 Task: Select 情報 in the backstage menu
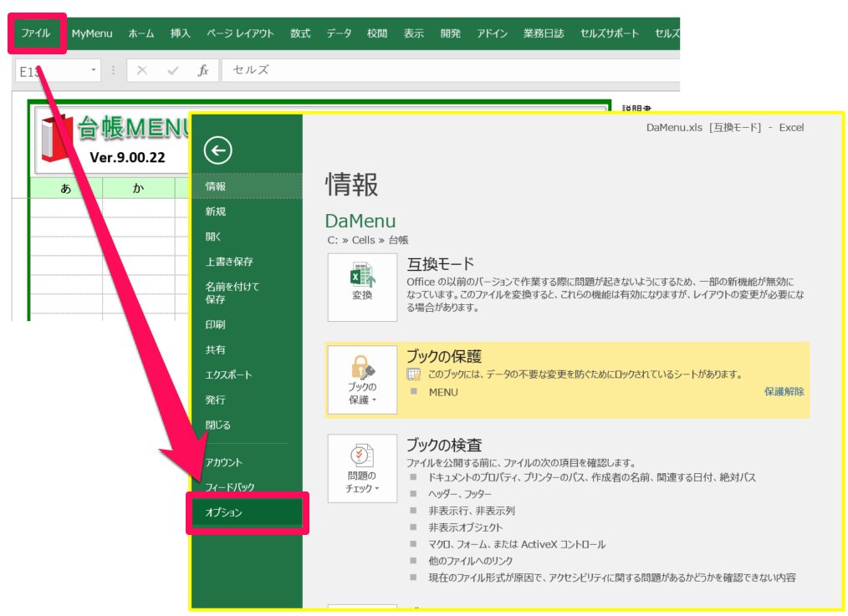click(248, 186)
